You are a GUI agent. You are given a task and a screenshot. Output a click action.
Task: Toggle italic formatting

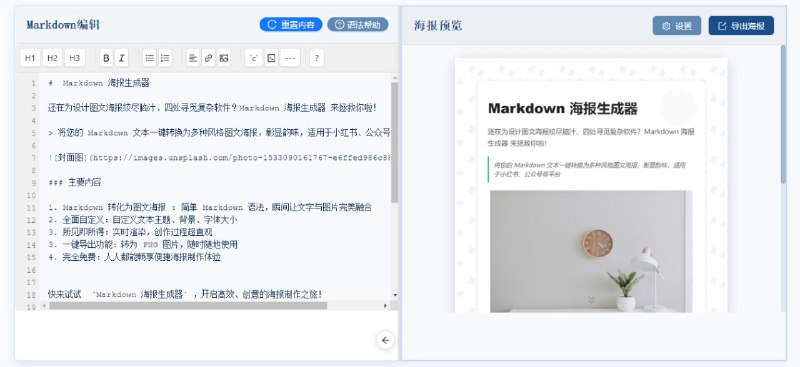[121, 58]
